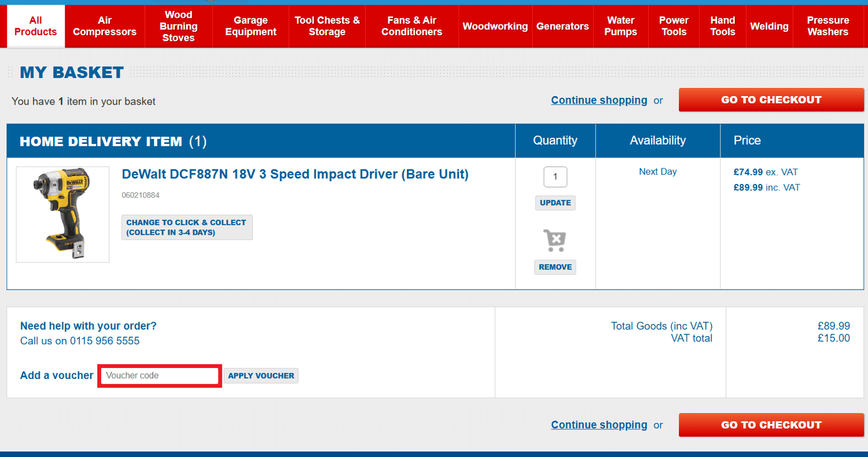Click the top GO TO CHECKOUT button
This screenshot has width=868, height=457.
[x=771, y=99]
